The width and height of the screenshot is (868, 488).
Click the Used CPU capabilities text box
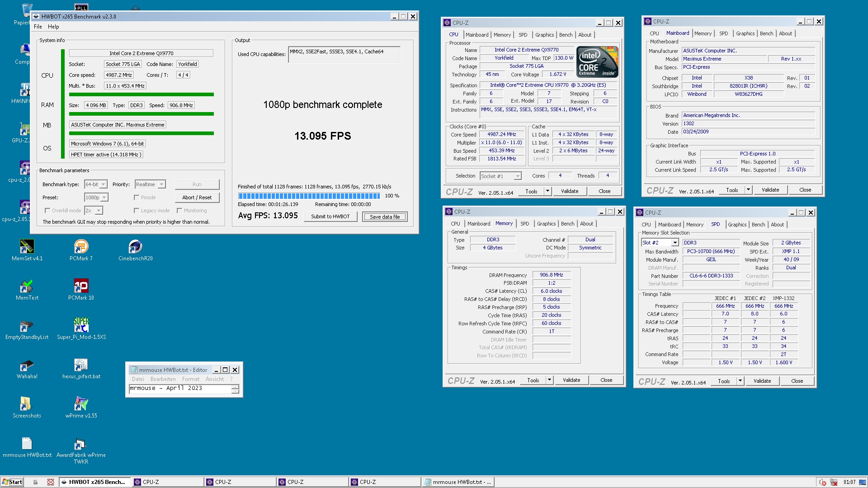tap(344, 55)
